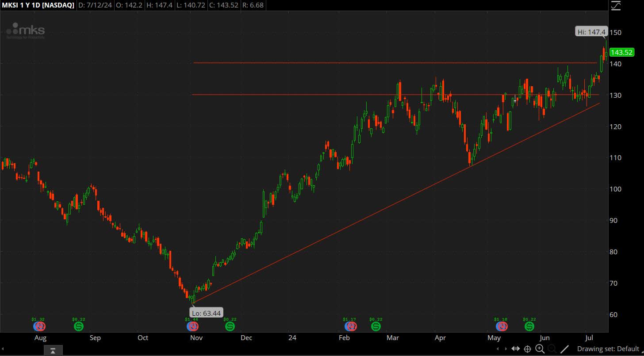644x356 pixels.
Task: Click the February earnings event icon
Action: pyautogui.click(x=350, y=326)
